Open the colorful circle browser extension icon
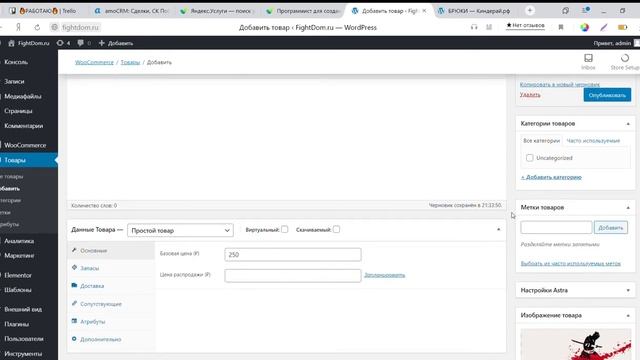The width and height of the screenshot is (640, 360). tap(584, 27)
